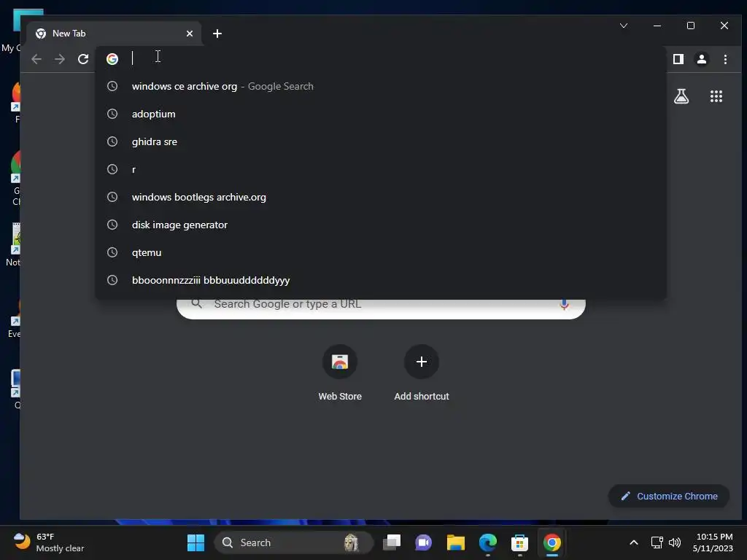The image size is (747, 560).
Task: Click the history clock icon beside adoptium
Action: (x=112, y=114)
